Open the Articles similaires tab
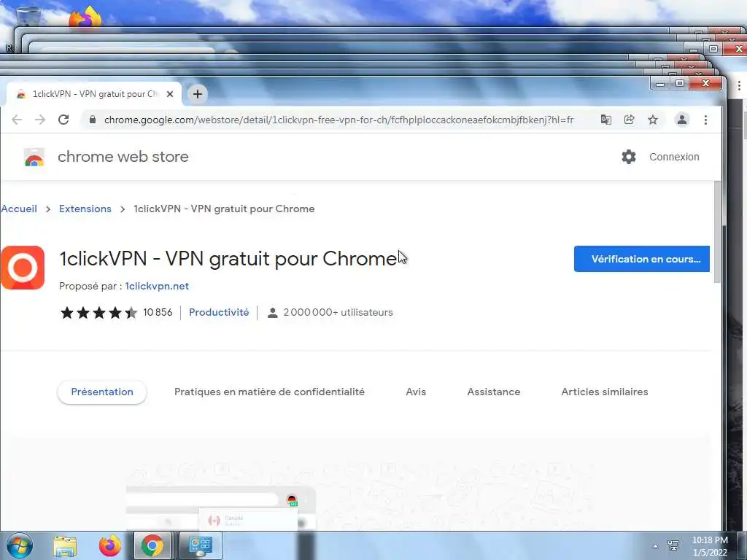The image size is (747, 560). [x=605, y=392]
